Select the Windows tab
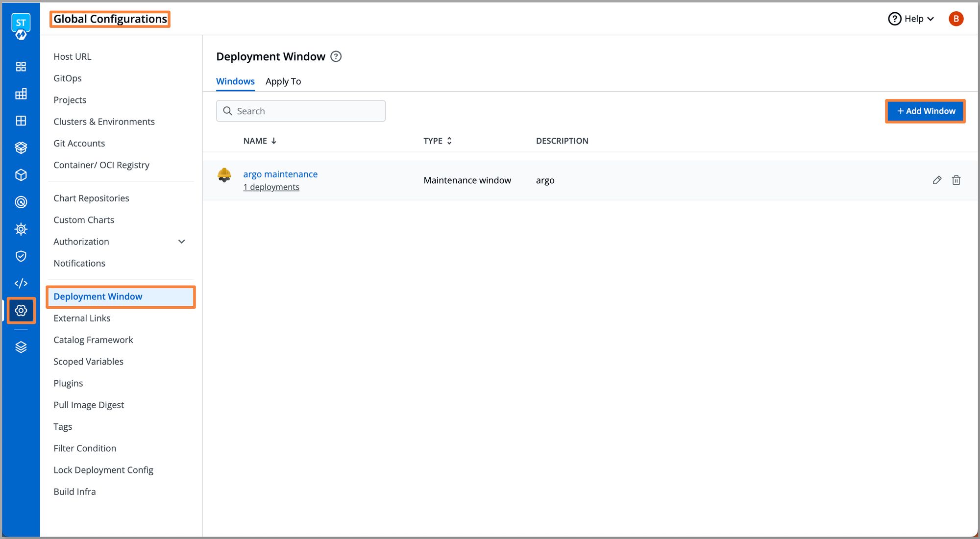980x539 pixels. pos(236,81)
